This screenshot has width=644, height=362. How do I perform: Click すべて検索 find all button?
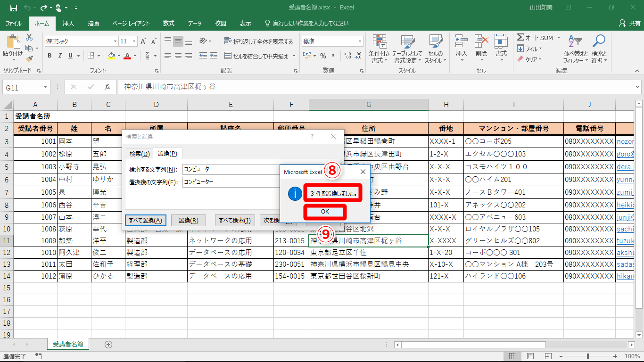(234, 220)
